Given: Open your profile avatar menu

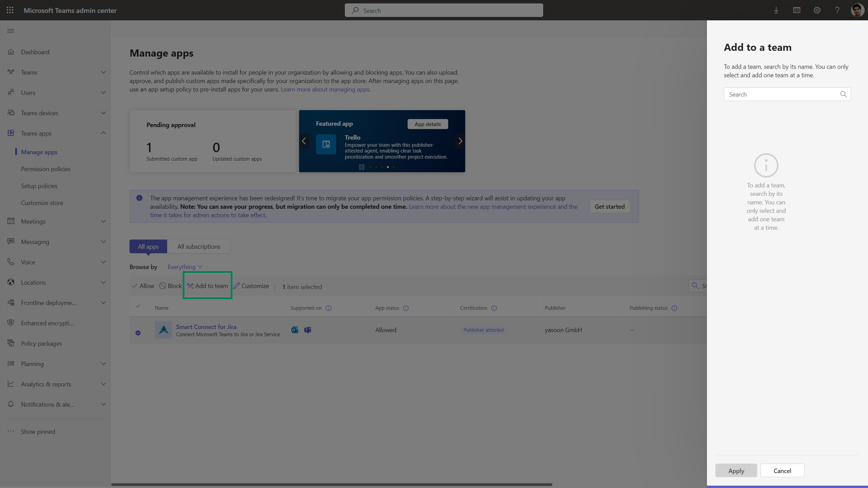Looking at the screenshot, I should pyautogui.click(x=857, y=10).
